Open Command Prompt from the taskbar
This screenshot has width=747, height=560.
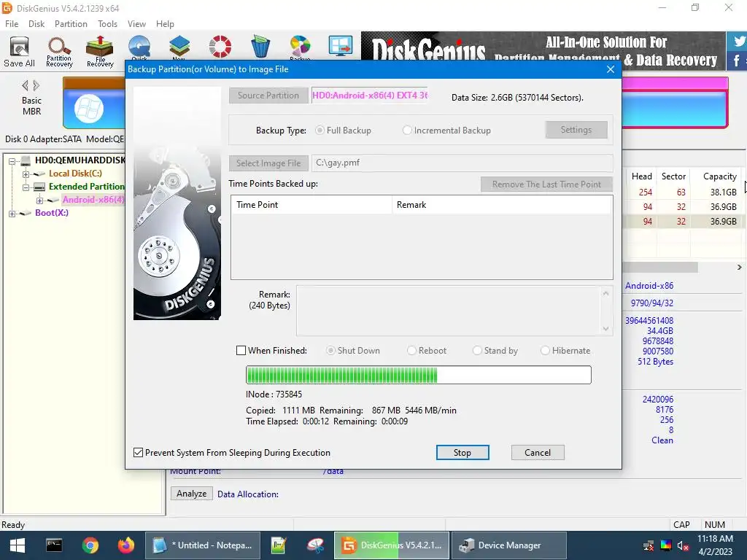(54, 545)
